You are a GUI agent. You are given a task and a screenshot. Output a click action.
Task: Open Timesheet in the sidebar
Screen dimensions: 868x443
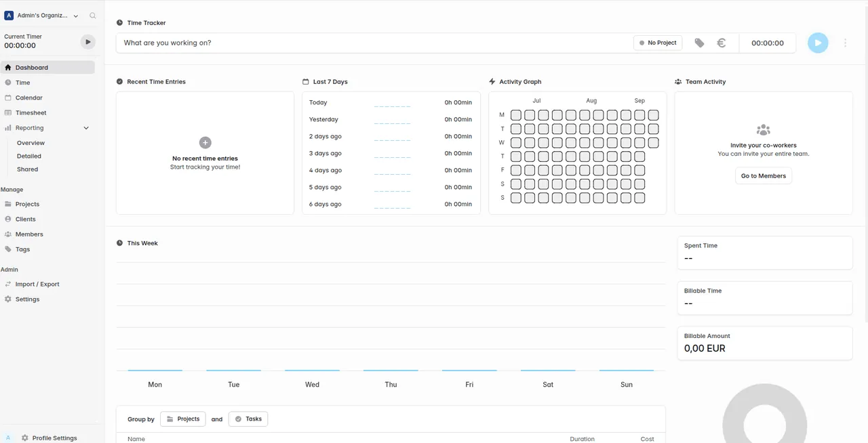(x=47, y=112)
